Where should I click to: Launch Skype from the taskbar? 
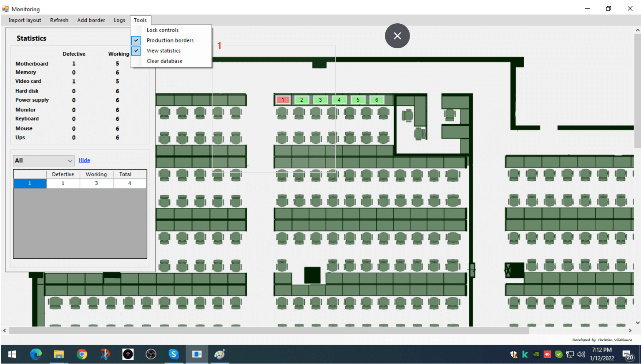click(173, 354)
